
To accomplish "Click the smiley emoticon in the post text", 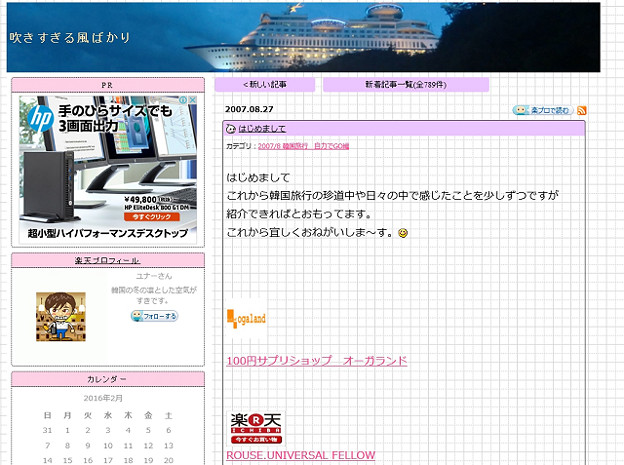I will coord(403,233).
